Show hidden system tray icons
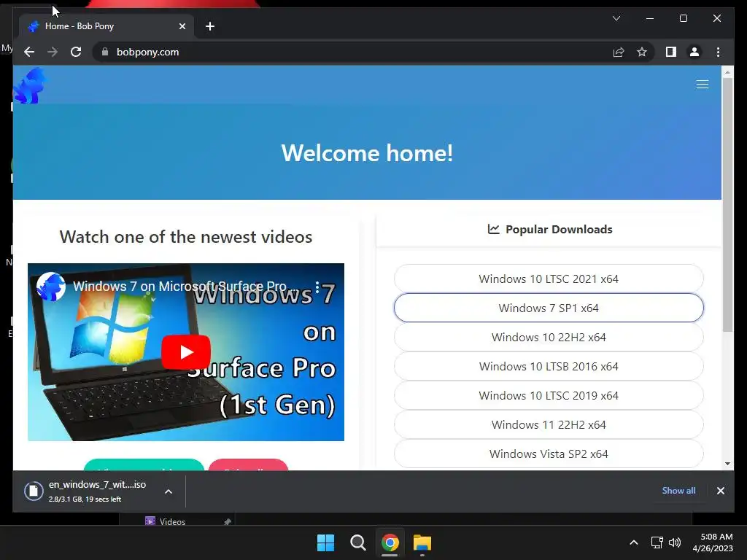 [x=634, y=542]
